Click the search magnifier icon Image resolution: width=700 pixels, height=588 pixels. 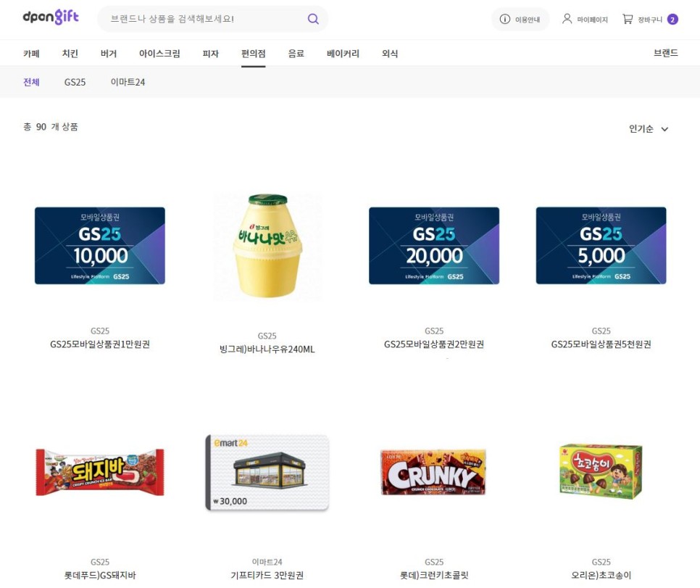tap(313, 19)
